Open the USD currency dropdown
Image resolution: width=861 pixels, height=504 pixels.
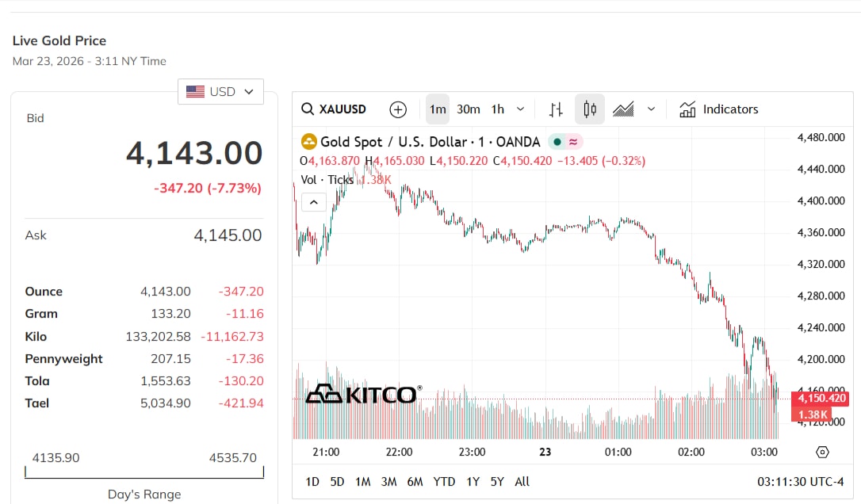pyautogui.click(x=220, y=91)
